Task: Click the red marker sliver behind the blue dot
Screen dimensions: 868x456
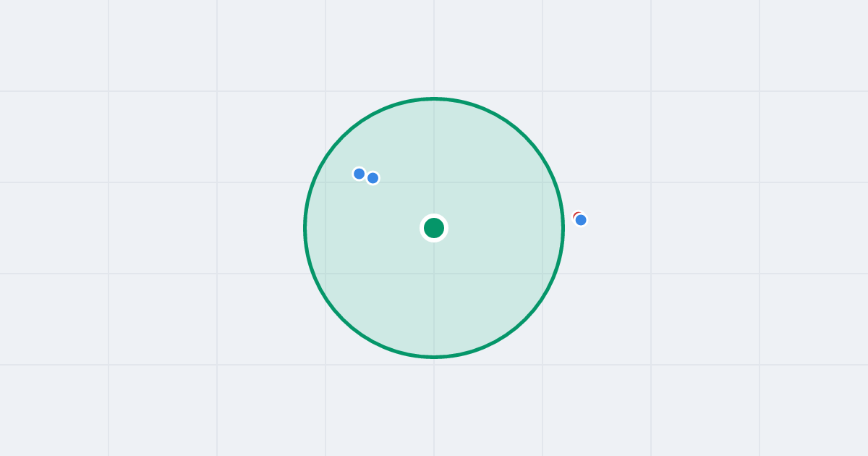Action: (576, 214)
